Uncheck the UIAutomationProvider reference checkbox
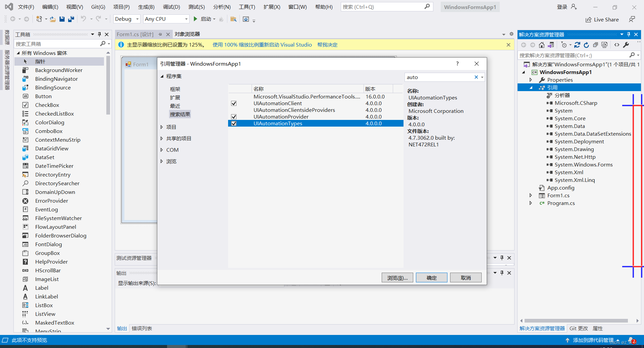Image resolution: width=644 pixels, height=348 pixels. point(234,117)
